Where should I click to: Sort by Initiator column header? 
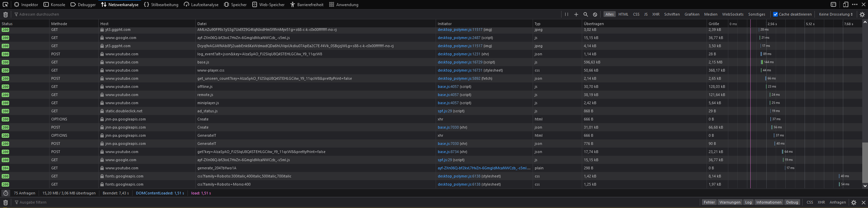pos(484,24)
